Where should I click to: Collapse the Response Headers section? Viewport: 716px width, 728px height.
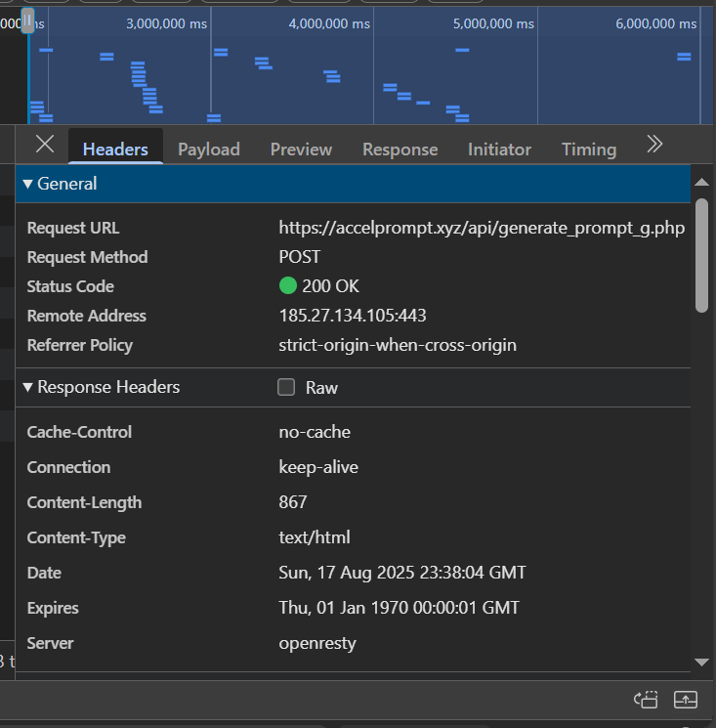coord(28,387)
